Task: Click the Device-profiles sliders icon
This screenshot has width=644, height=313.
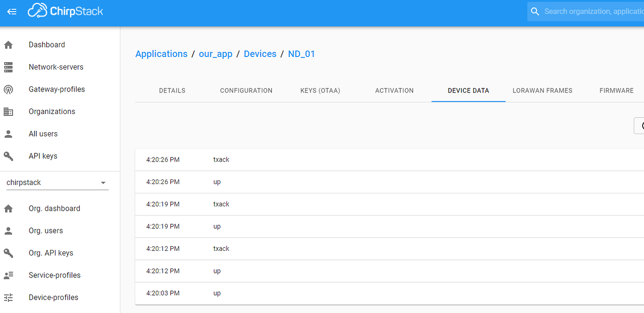Action: click(x=8, y=298)
